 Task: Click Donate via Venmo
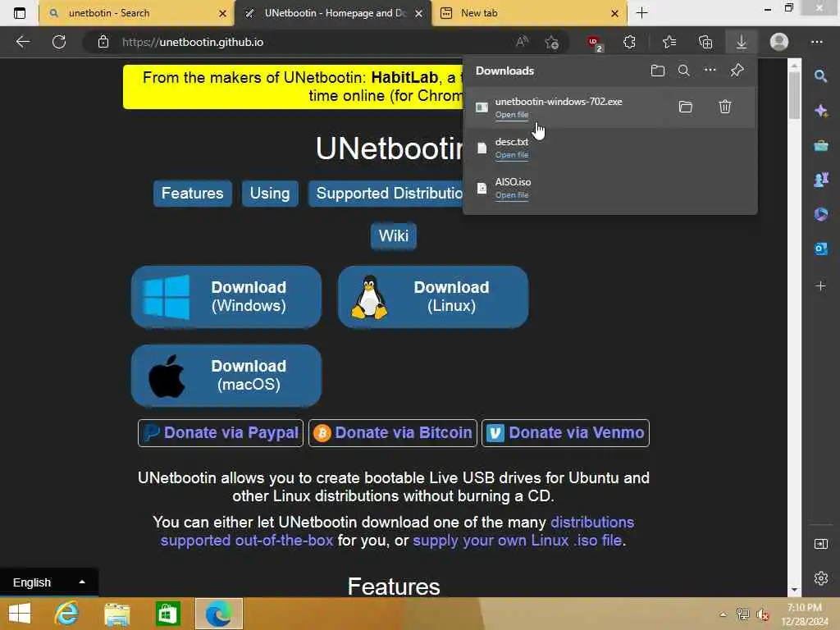pos(566,433)
